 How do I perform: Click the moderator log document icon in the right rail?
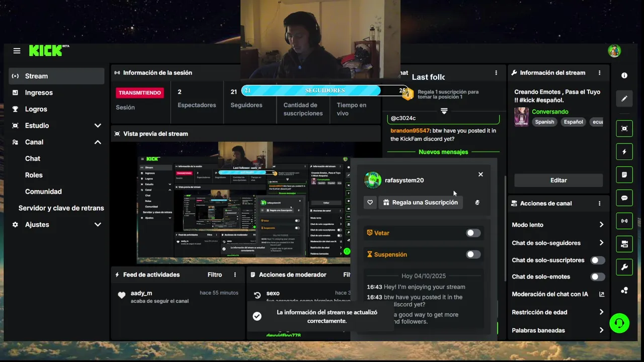pyautogui.click(x=624, y=175)
